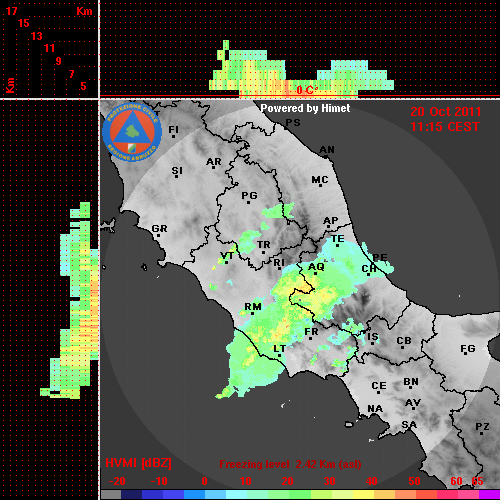Select the PZ city label
This screenshot has width=500, height=500.
(482, 427)
